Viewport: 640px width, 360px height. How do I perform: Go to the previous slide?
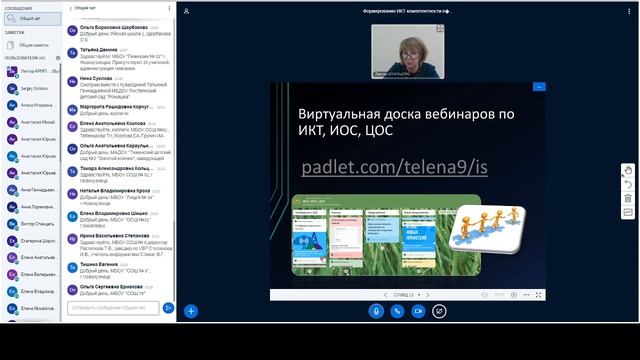point(385,295)
